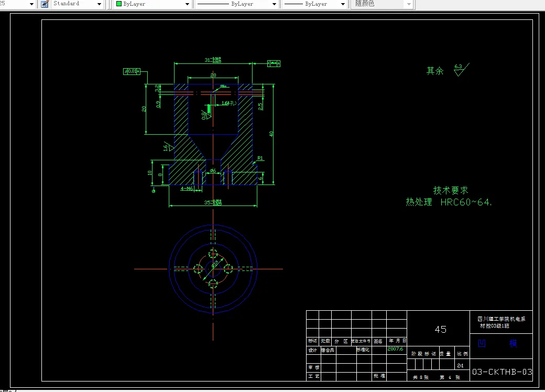
Task: Click the 设计 cell in title block
Action: tap(313, 350)
